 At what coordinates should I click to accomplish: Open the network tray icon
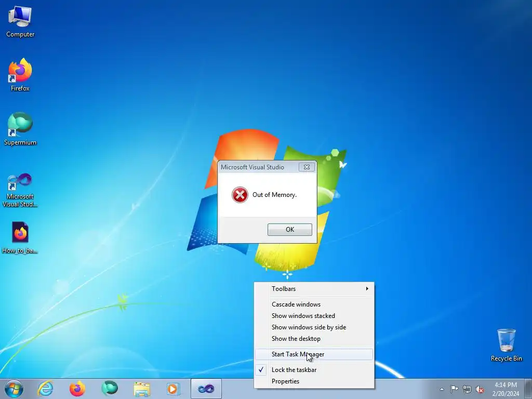[x=467, y=389]
